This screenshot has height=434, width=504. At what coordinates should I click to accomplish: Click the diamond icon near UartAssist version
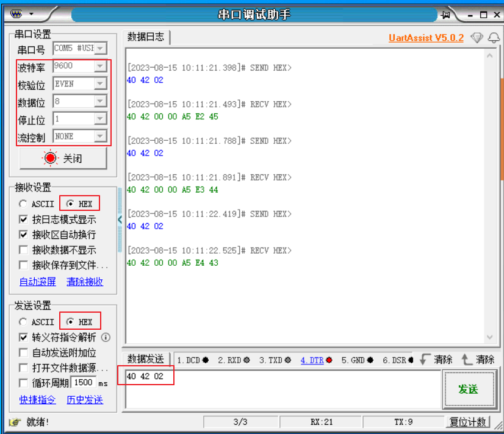477,38
